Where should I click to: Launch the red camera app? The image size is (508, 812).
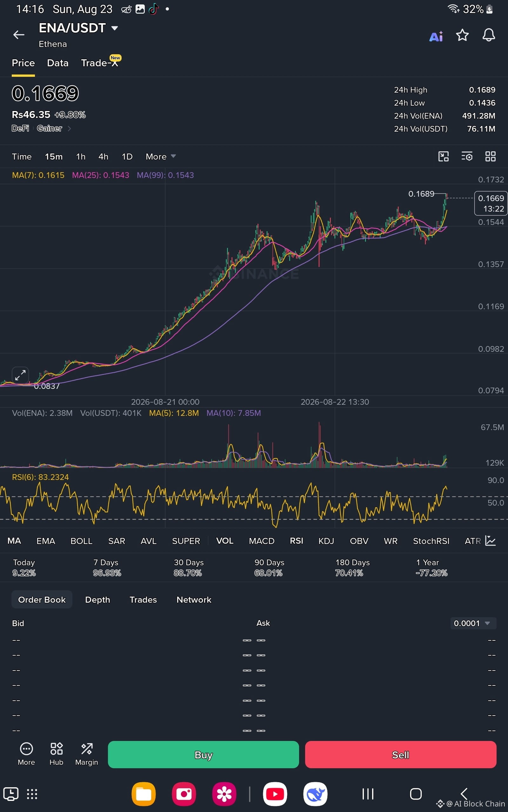tap(184, 794)
